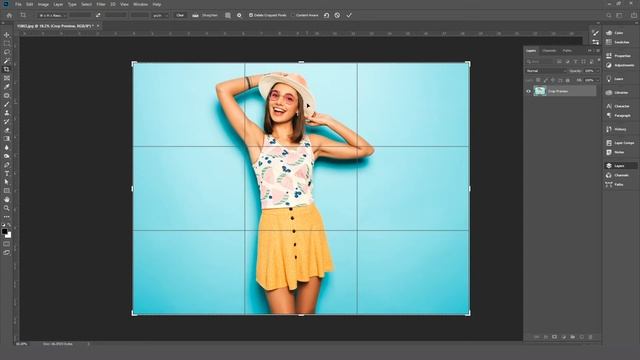Select the Clone Stamp tool
Screen dimensions: 640x360
click(7, 113)
